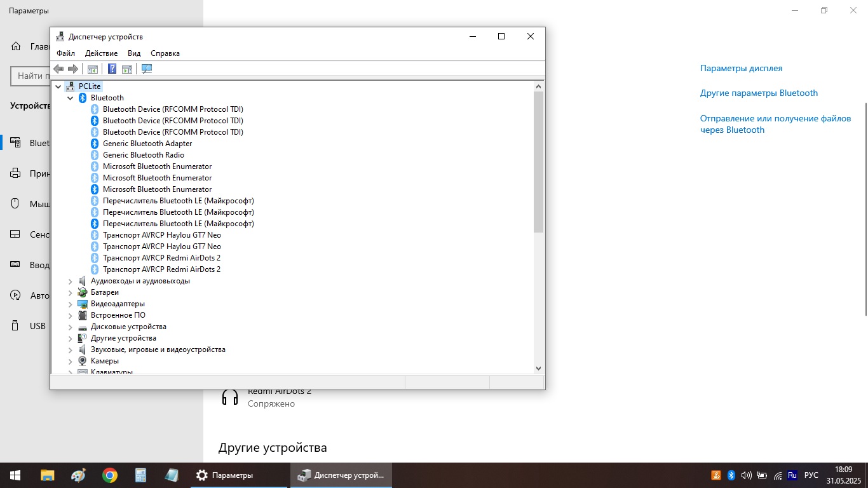Click the Forward arrow in Device Manager toolbar
The image size is (868, 488).
(x=73, y=69)
